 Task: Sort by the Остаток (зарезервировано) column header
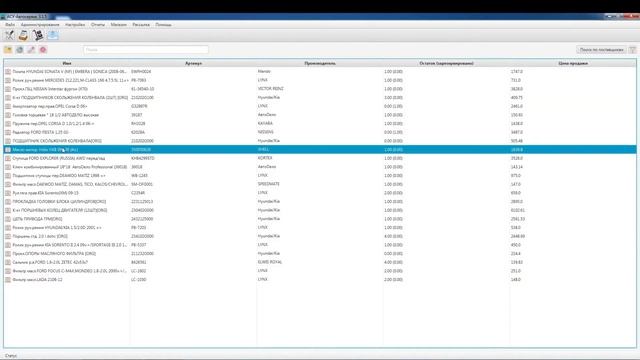coord(447,63)
